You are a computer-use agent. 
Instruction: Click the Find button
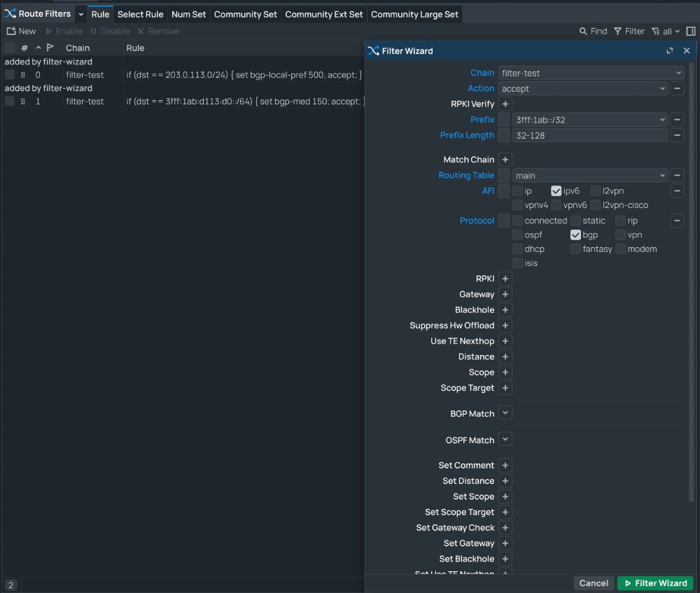pyautogui.click(x=593, y=32)
